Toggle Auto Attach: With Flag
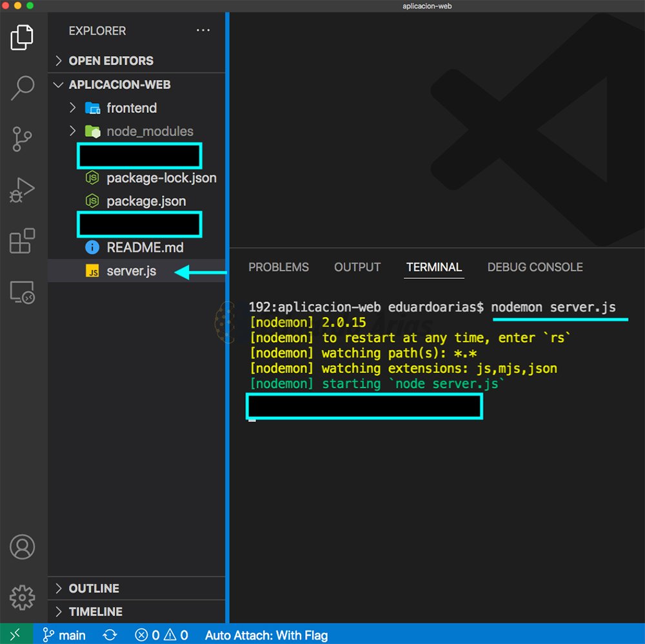The width and height of the screenshot is (645, 644). 266,635
